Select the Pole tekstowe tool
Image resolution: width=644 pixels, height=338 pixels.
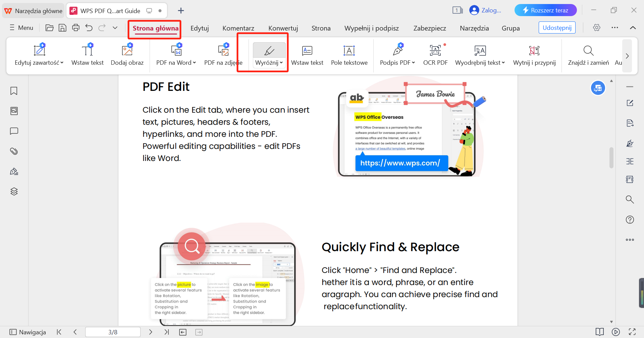coord(349,55)
